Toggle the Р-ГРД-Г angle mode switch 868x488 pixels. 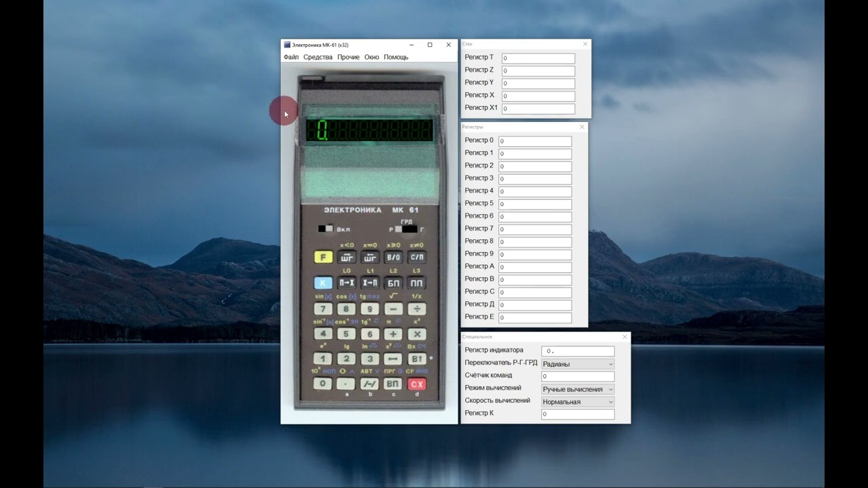[x=407, y=230]
